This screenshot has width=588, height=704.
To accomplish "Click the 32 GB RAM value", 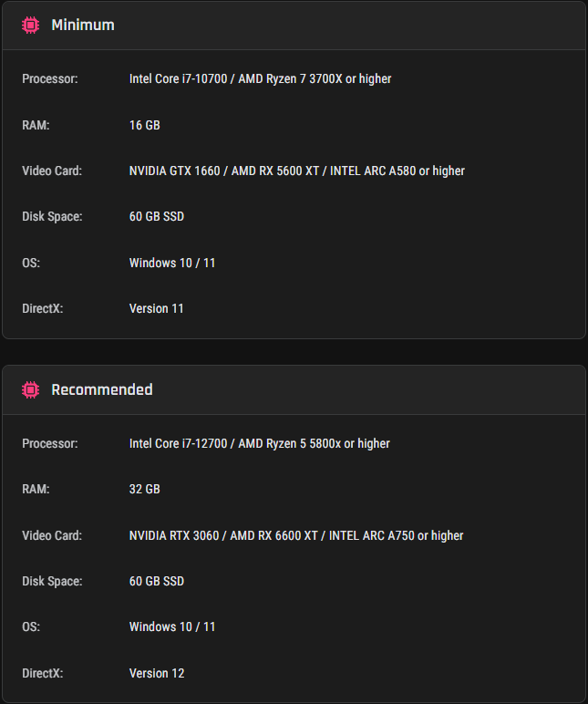I will (145, 490).
